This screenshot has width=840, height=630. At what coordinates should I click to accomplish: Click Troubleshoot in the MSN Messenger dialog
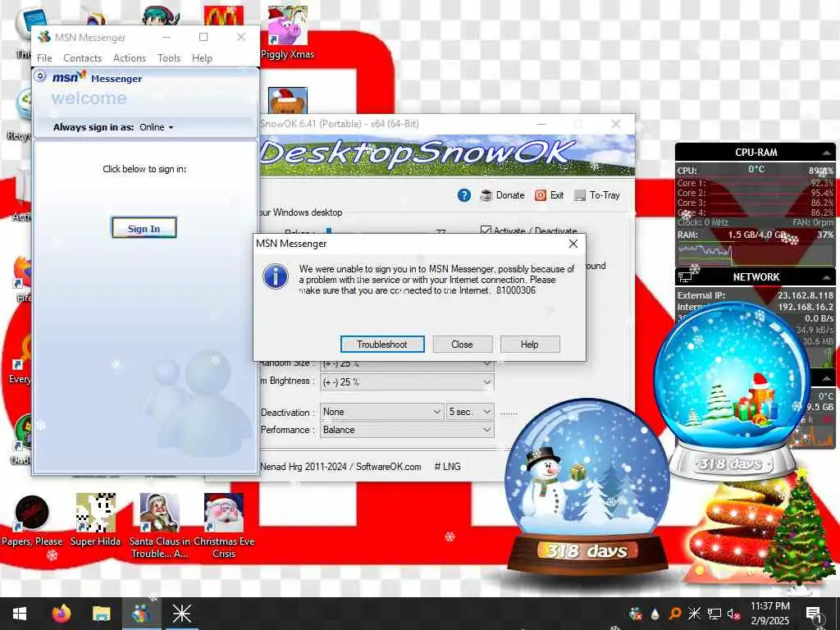pos(382,345)
